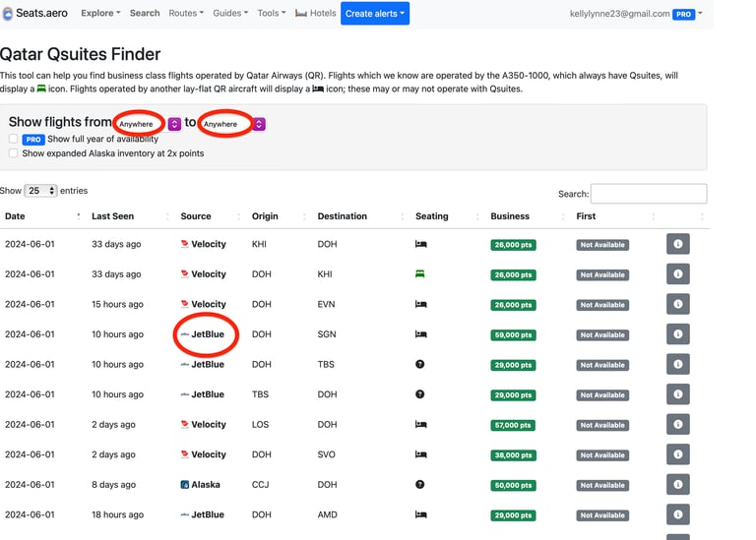Screen dimensions: 756x540
Task: Click lay-flat seat icon in DOH to SVO row
Action: coord(421,454)
